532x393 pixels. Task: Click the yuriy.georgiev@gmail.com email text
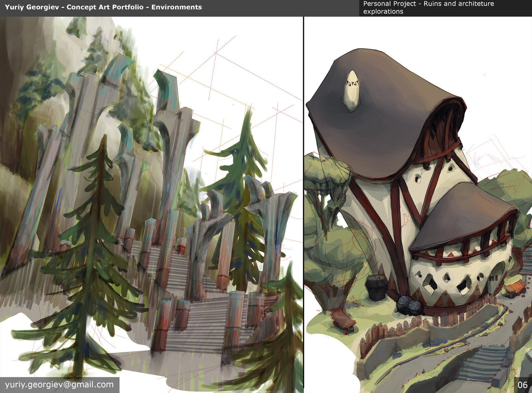pyautogui.click(x=59, y=385)
